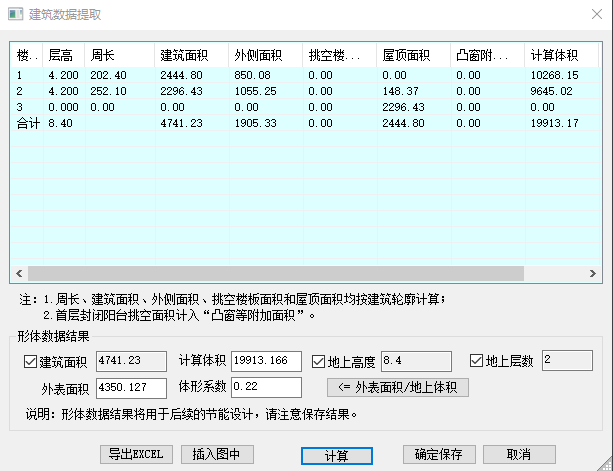Viewport: 613px width, 471px height.
Task: Sort by the 建筑面积 column header
Action: click(190, 54)
